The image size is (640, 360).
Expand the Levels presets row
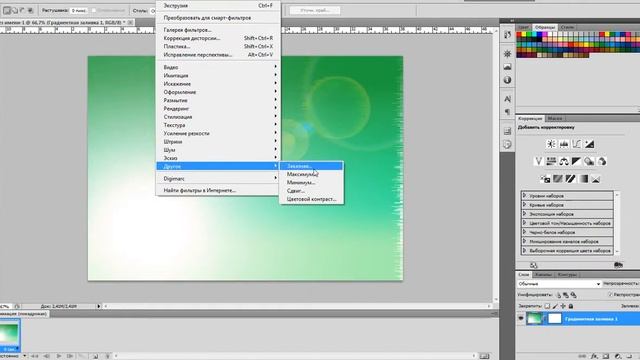click(x=567, y=196)
